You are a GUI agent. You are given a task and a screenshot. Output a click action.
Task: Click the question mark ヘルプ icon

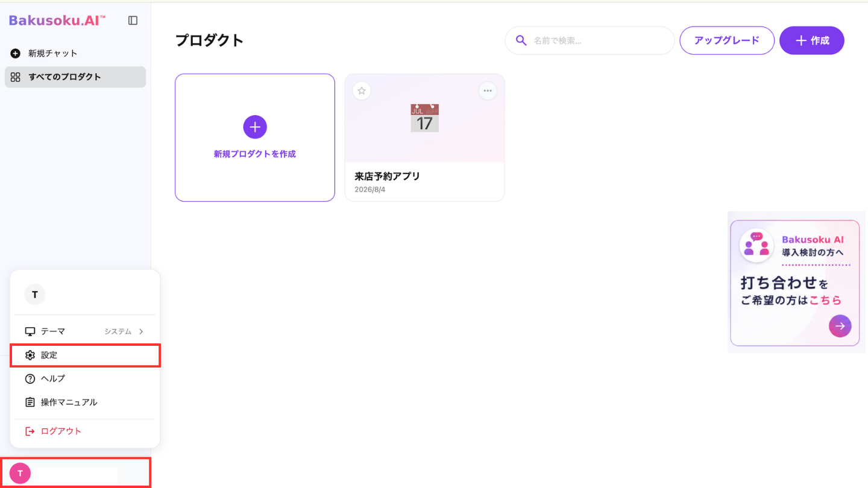point(30,379)
